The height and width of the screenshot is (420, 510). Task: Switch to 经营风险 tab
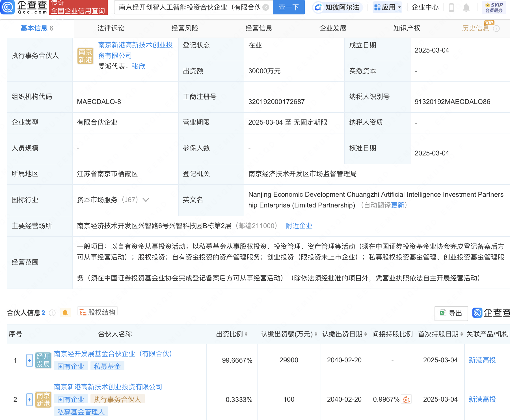(185, 28)
